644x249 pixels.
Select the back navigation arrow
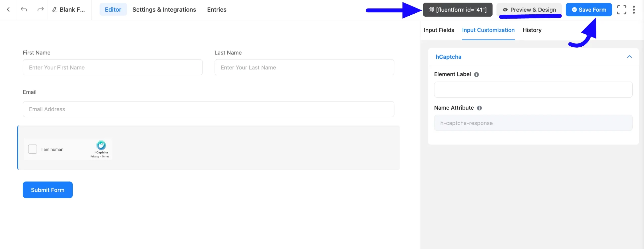tap(8, 9)
